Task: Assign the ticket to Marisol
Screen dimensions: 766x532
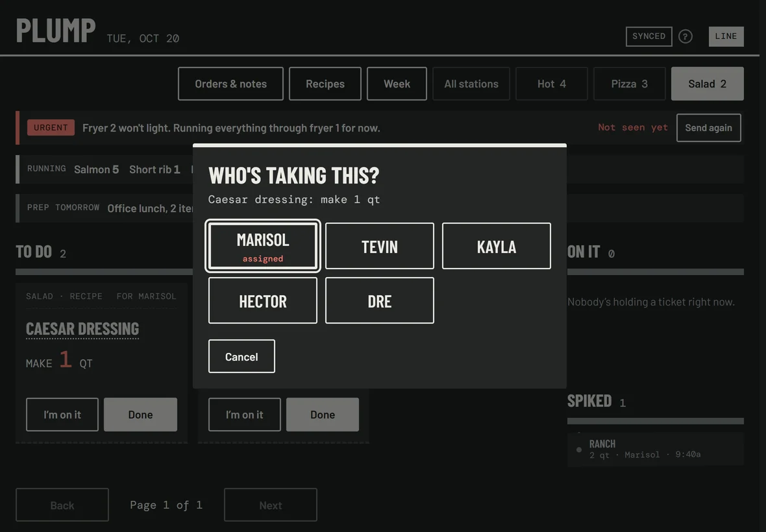Action: (263, 246)
